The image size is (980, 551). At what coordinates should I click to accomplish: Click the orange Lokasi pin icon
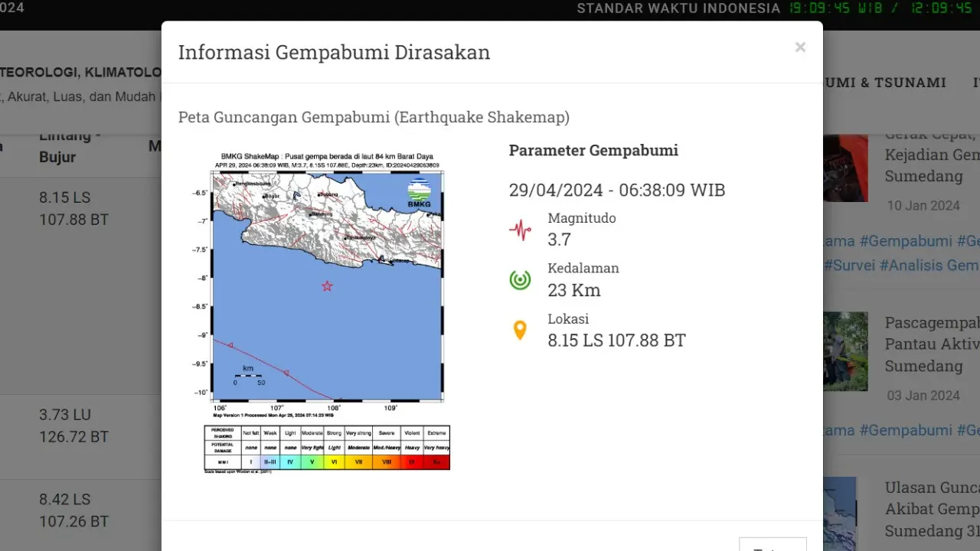520,331
